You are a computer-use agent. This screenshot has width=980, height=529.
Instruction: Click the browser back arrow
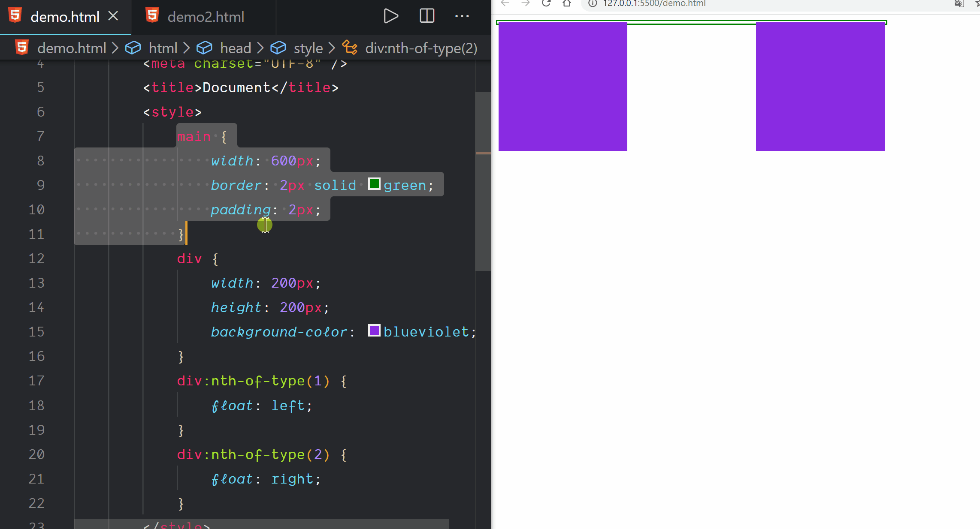505,3
